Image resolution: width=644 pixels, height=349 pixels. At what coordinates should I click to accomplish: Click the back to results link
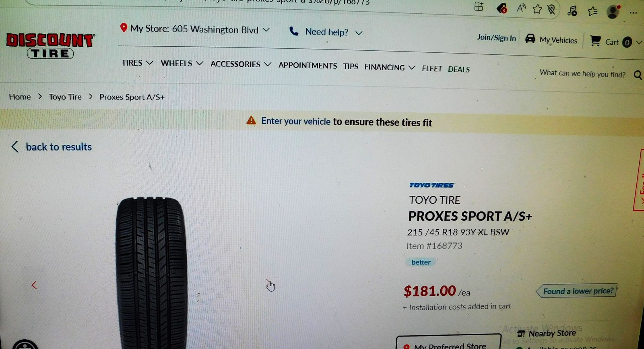(52, 147)
